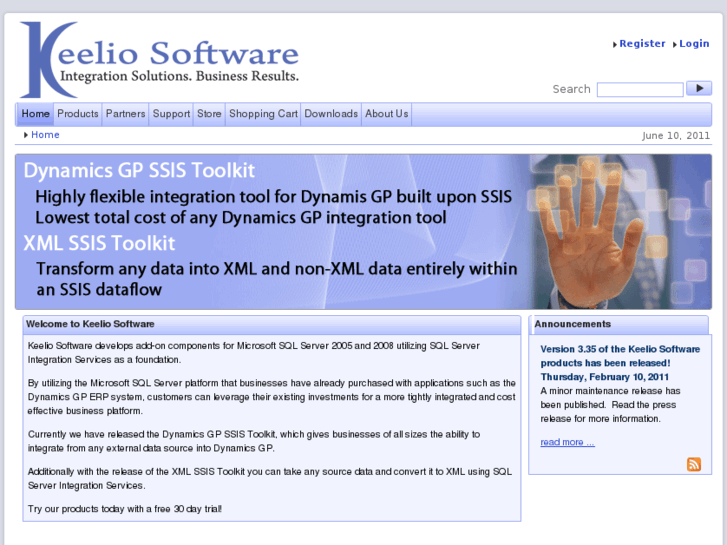The height and width of the screenshot is (545, 727).
Task: Click the hand image in the banner
Action: click(591, 232)
